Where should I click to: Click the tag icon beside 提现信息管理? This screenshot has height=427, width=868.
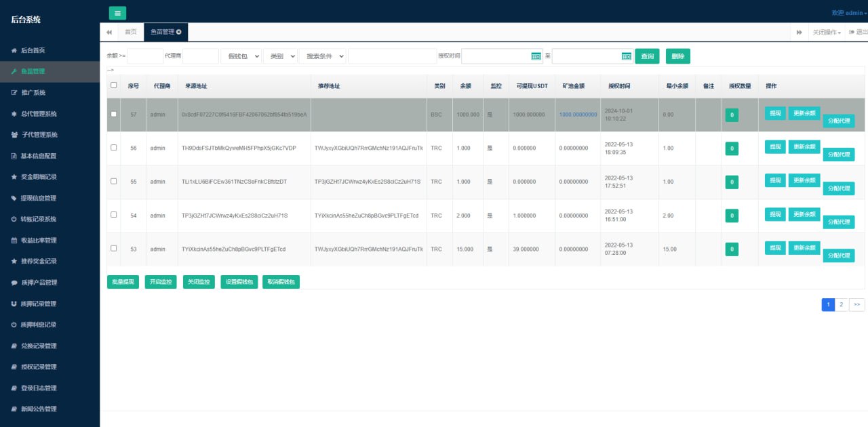tap(14, 199)
